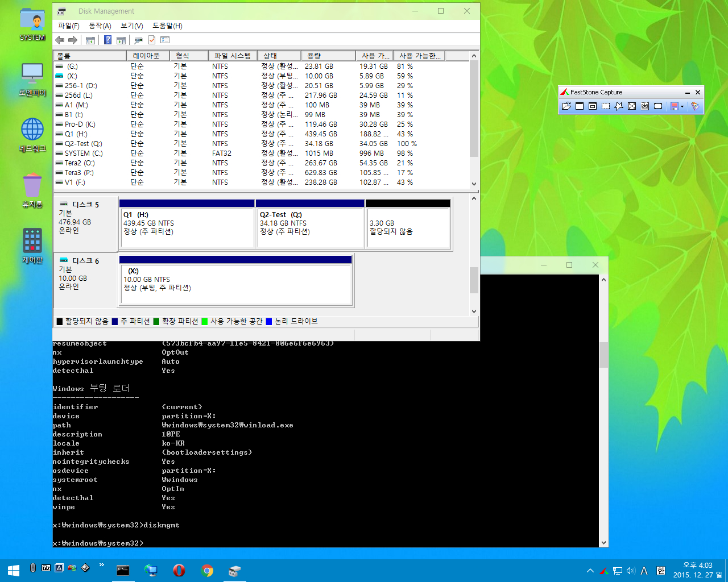The image size is (728, 582).
Task: Select volume row 256d (L:)
Action: tap(262, 95)
